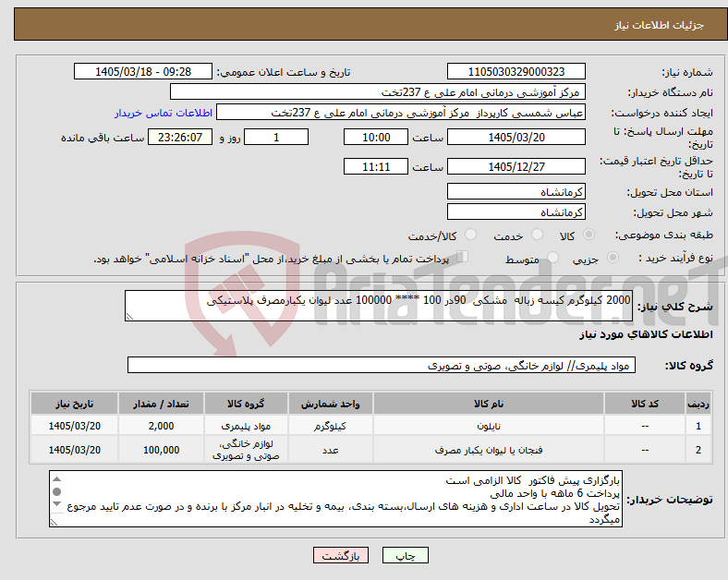
Task: Click the buyer notes text box
Action: point(335,499)
